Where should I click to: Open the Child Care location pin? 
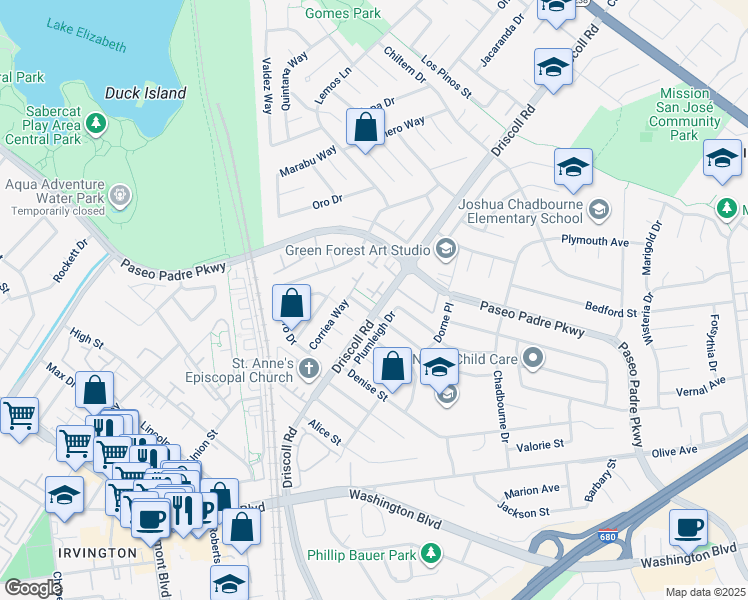click(534, 357)
